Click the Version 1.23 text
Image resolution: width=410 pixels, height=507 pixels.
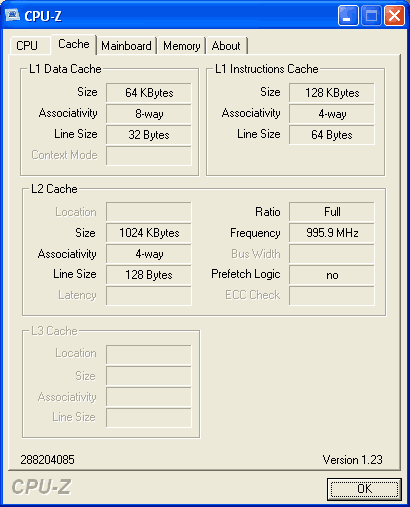352,460
